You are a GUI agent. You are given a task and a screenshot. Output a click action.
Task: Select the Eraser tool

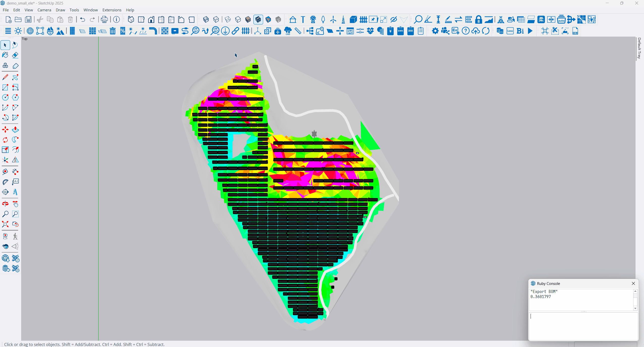click(x=15, y=55)
